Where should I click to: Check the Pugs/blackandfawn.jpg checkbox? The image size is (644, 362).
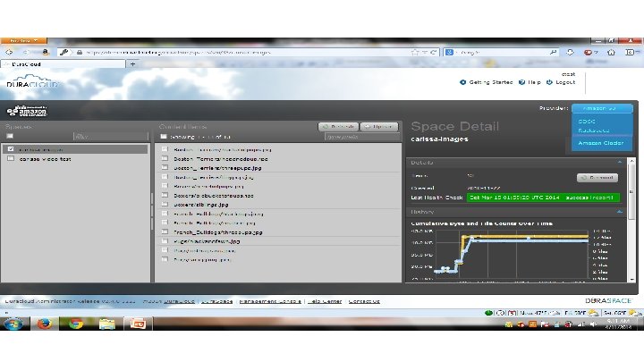165,241
